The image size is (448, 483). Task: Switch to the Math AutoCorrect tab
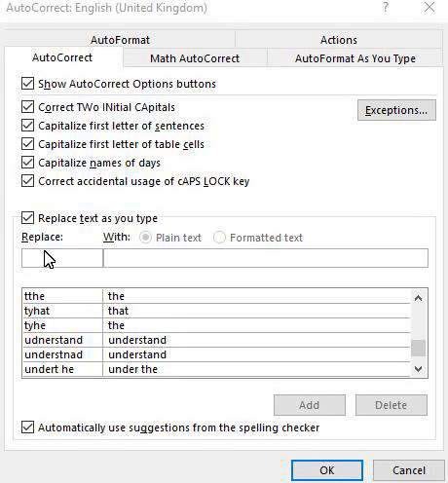coord(195,58)
